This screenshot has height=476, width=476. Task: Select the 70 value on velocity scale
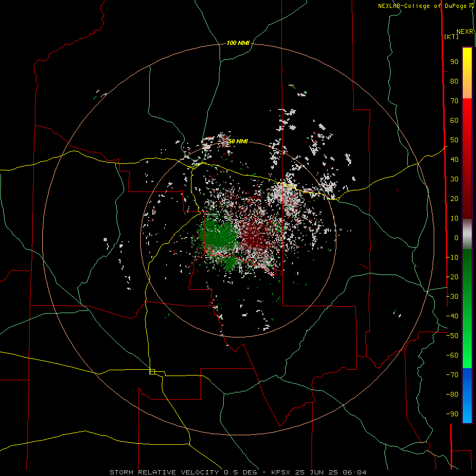(454, 101)
